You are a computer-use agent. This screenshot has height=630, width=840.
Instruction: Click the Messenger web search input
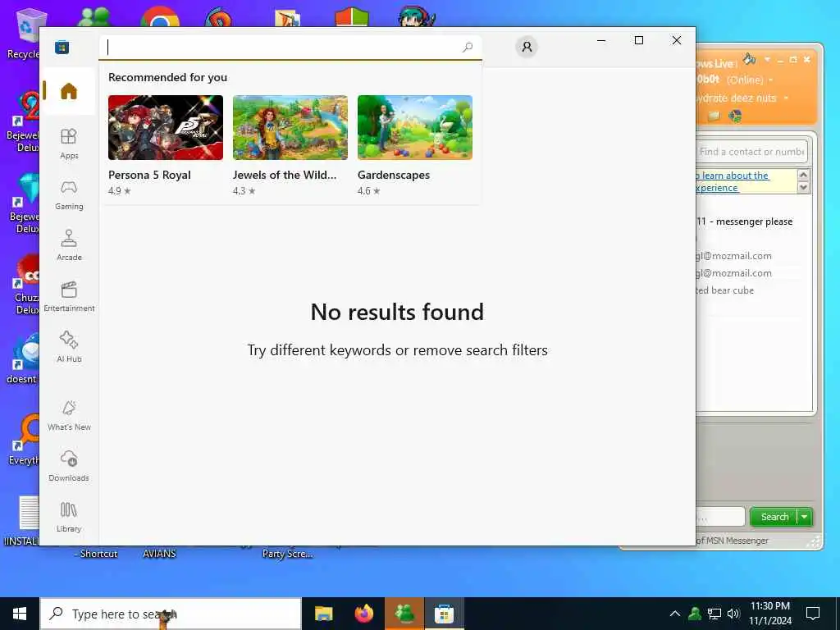click(720, 517)
